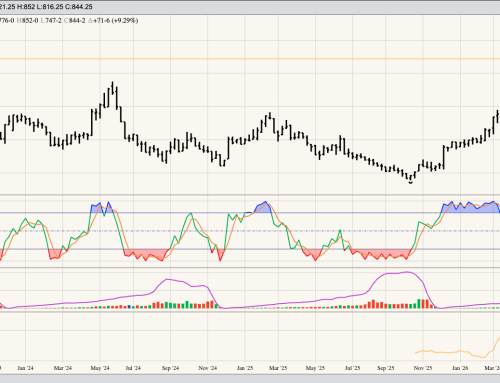This screenshot has width=500, height=383.
Task: Click the Mar '25 date axis label
Action: 278,368
